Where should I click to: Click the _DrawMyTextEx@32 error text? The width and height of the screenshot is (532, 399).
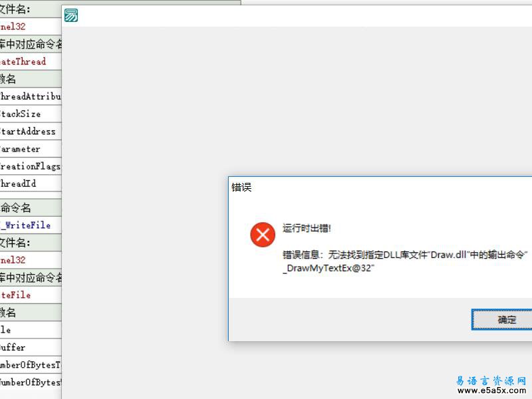coord(329,269)
